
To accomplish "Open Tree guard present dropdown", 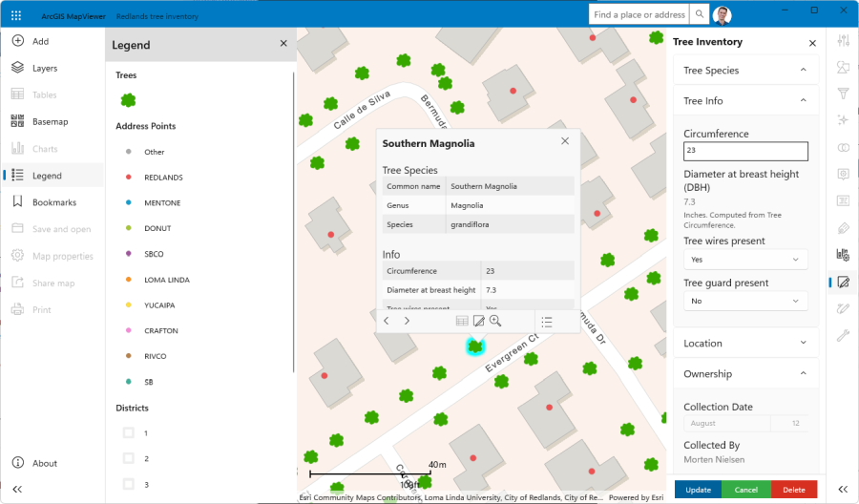I will [x=745, y=301].
